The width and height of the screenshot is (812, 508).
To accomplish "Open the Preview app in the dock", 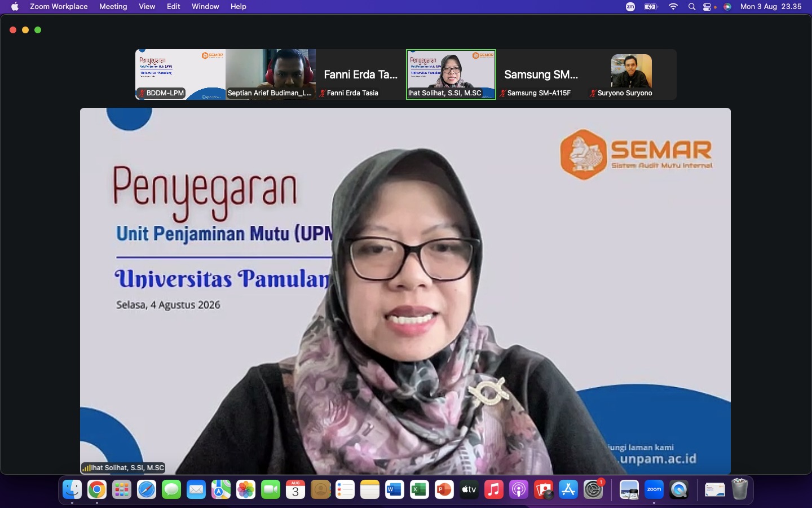I will pos(629,490).
